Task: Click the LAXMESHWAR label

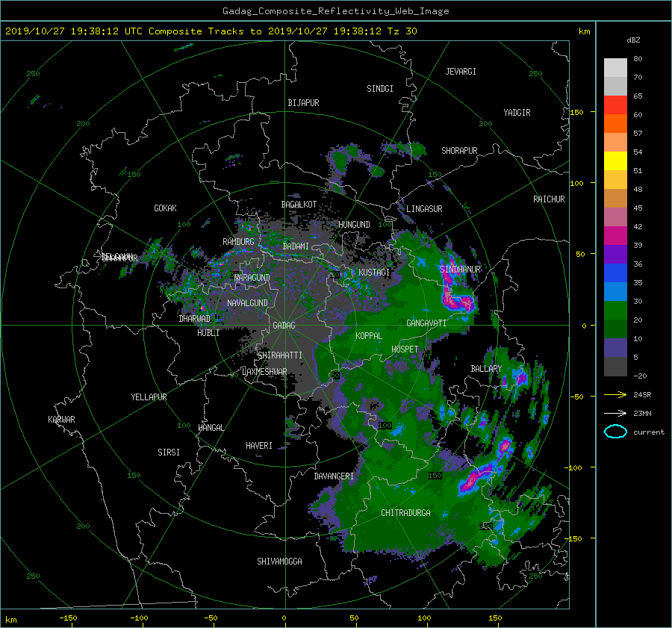Action: tap(264, 372)
